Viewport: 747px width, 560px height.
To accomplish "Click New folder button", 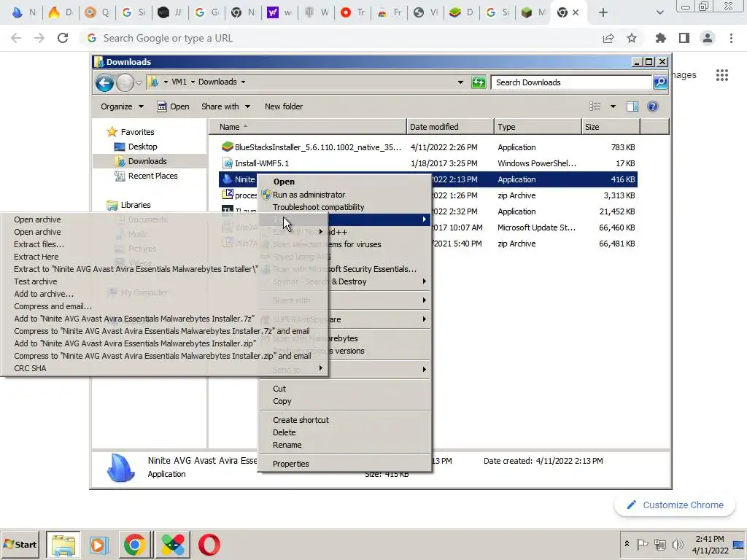I will click(284, 106).
